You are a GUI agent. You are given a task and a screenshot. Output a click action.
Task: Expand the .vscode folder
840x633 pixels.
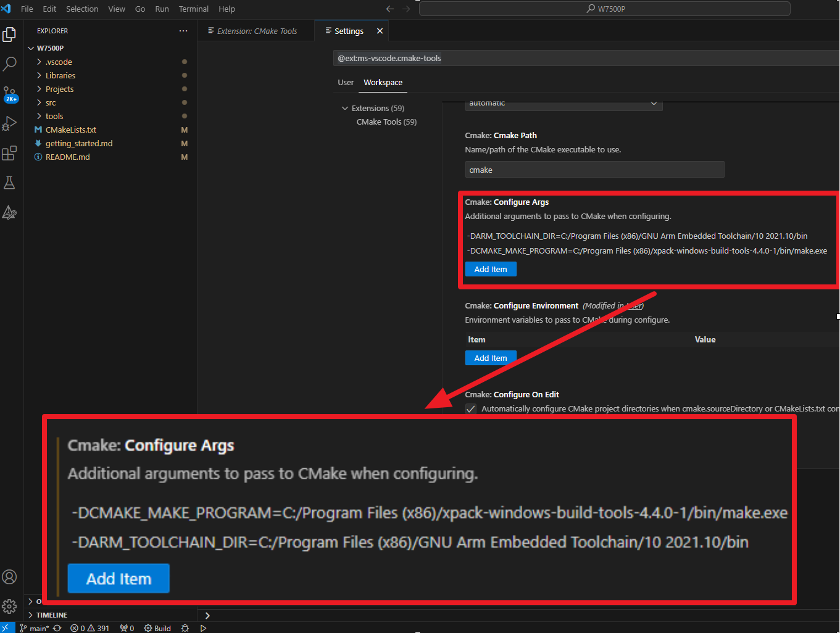point(59,62)
